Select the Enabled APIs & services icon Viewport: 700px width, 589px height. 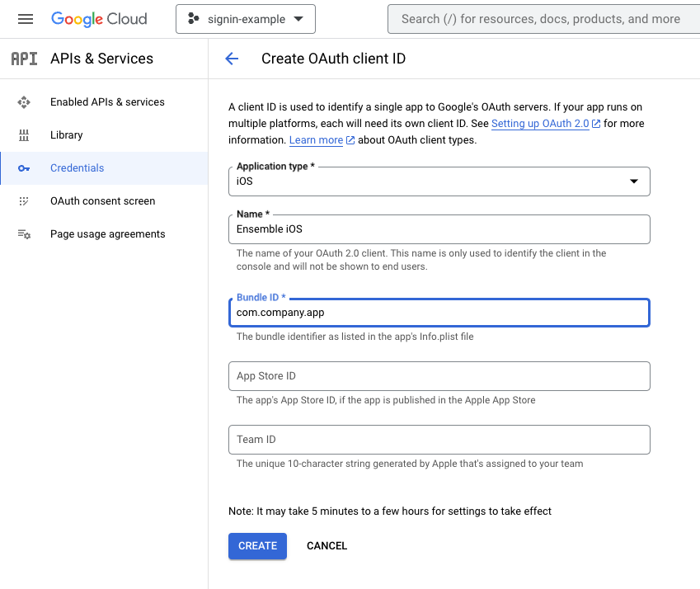[x=24, y=101]
